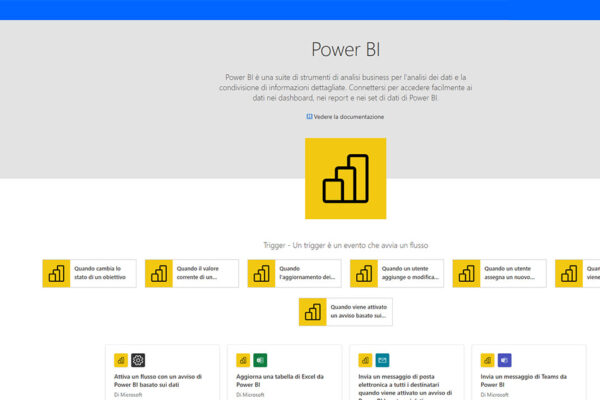Open the Vedere la documentazione link

(349, 117)
